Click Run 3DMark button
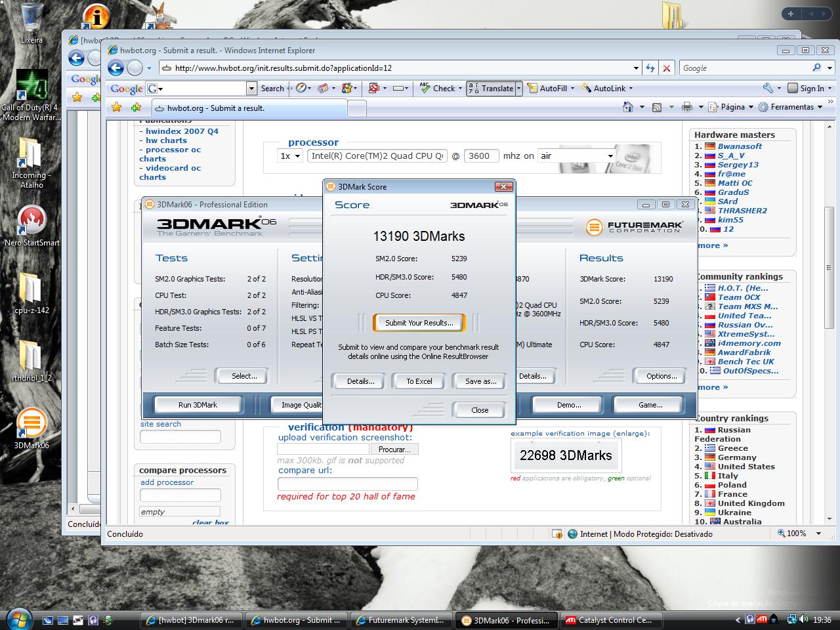The image size is (840, 630). click(198, 405)
